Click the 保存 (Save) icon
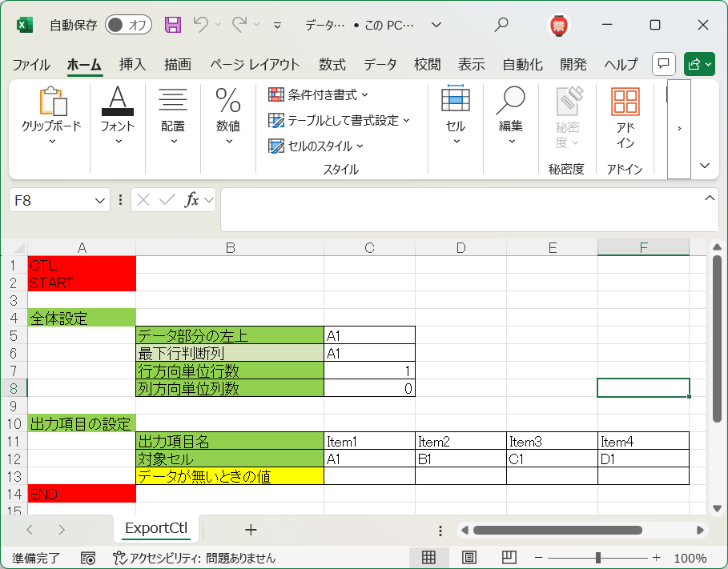Viewport: 728px width, 569px height. point(173,25)
